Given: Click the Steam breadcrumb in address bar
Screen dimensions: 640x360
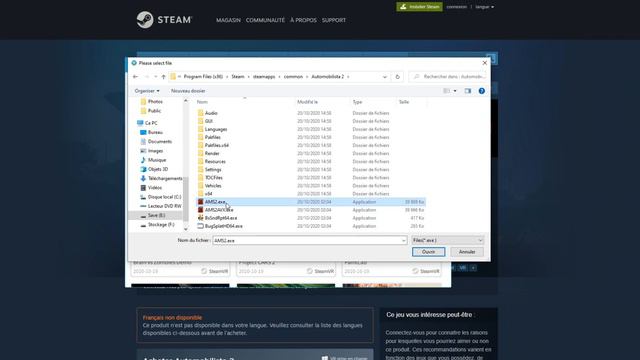Looking at the screenshot, I should click(x=238, y=77).
